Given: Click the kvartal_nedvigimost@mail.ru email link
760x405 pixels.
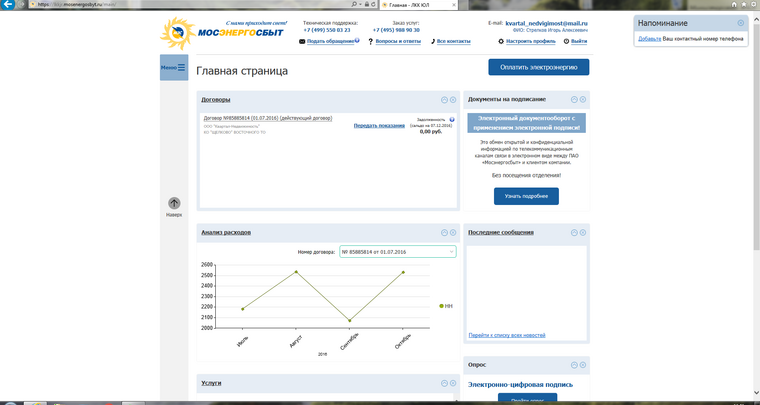Looking at the screenshot, I should [546, 23].
